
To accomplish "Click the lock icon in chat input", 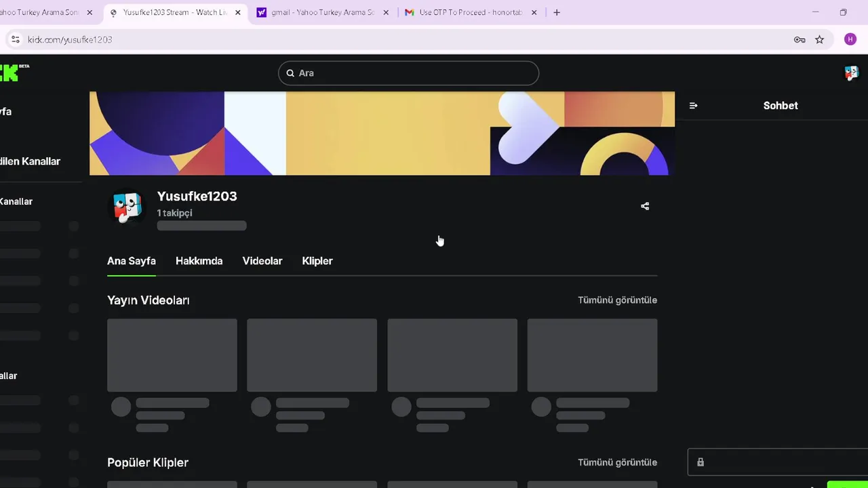I will point(701,462).
